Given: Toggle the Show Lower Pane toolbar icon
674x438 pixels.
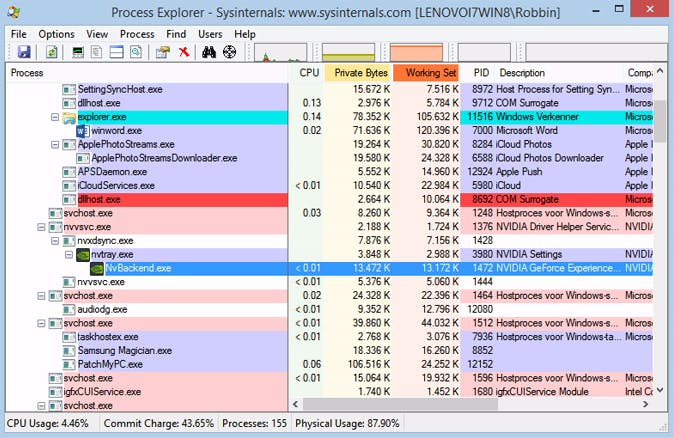Looking at the screenshot, I should click(116, 52).
